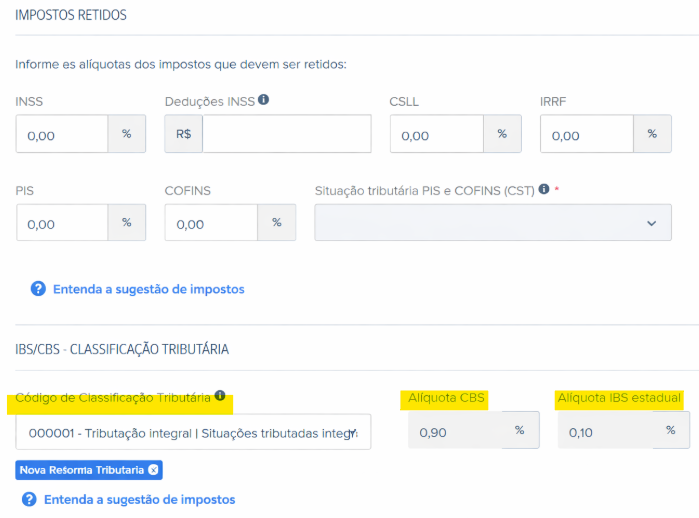This screenshot has width=699, height=518.
Task: Click question mark icon under PIS field
Action: pos(38,289)
